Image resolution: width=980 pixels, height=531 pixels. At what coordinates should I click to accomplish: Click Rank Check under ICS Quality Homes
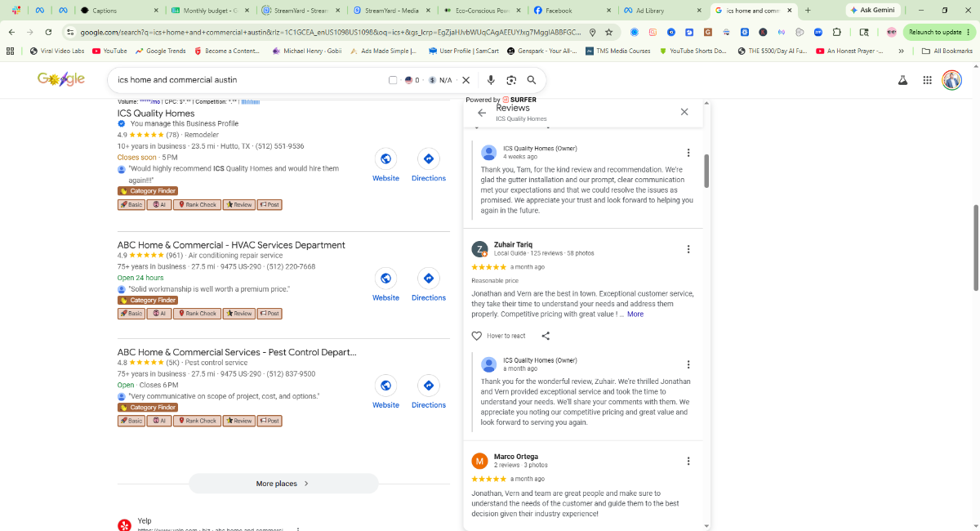[197, 205]
